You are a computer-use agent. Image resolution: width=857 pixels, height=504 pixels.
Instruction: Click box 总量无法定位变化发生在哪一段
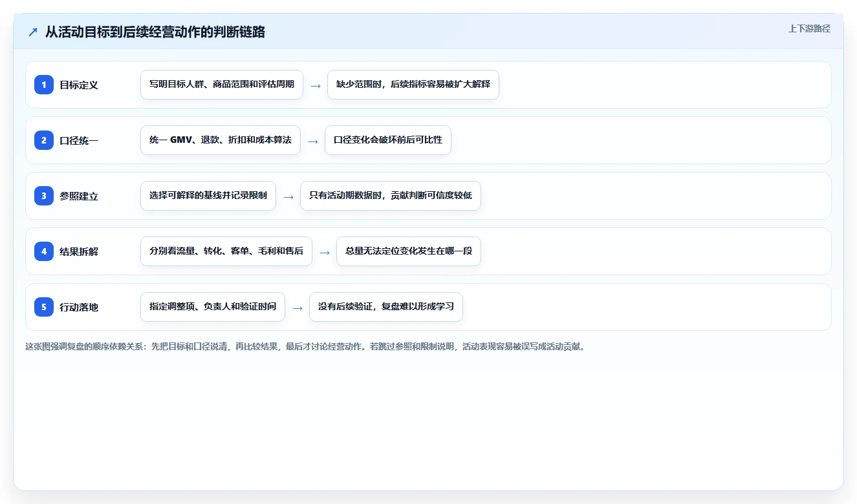(409, 251)
